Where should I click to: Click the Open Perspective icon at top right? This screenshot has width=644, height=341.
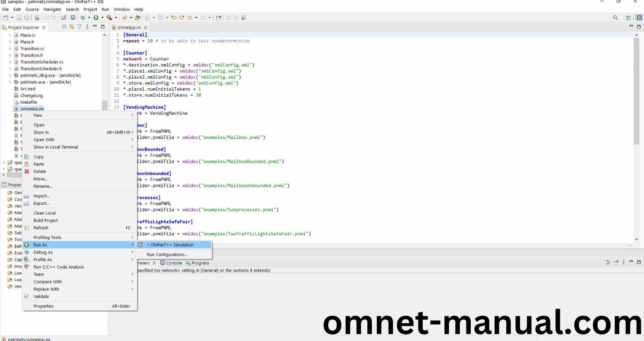(x=628, y=18)
